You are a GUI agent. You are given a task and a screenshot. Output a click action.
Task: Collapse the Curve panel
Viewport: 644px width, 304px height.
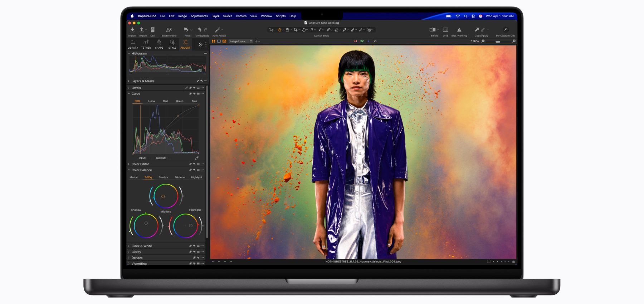tap(129, 94)
